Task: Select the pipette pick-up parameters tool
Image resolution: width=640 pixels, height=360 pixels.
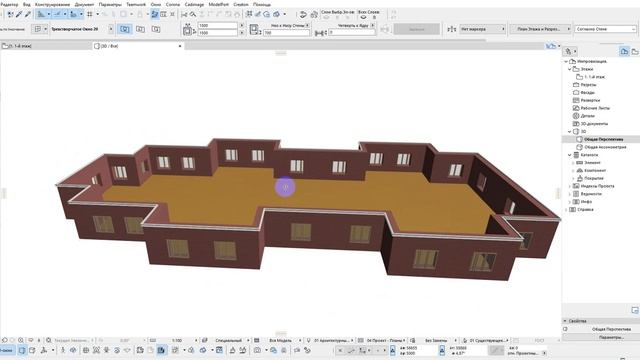Action: 19,14
